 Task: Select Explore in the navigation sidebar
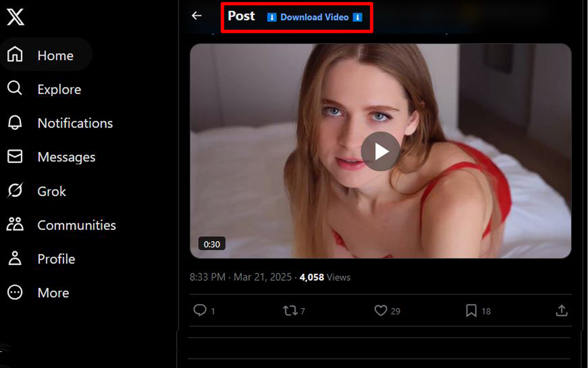pos(59,89)
